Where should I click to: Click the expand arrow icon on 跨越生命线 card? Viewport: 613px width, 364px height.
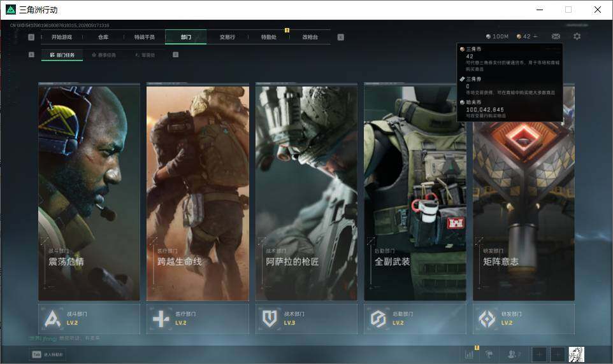153,241
